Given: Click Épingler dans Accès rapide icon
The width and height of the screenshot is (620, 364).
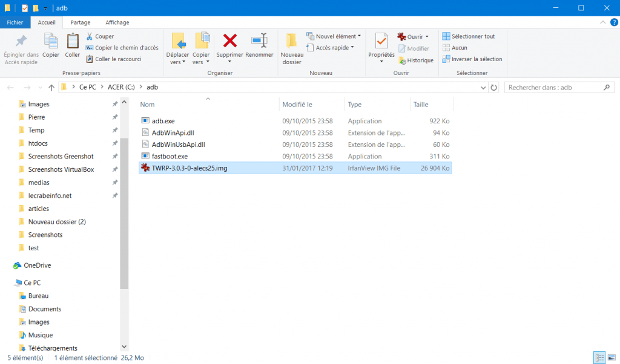Looking at the screenshot, I should [21, 42].
